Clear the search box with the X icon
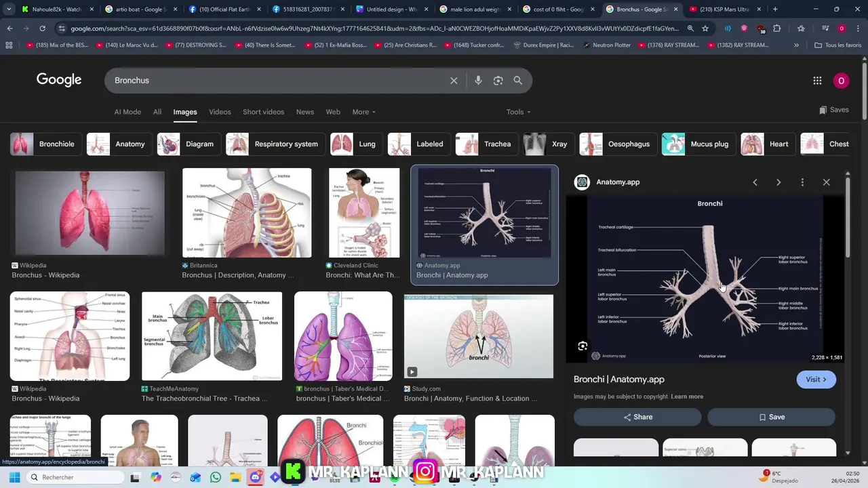868x488 pixels. (454, 81)
